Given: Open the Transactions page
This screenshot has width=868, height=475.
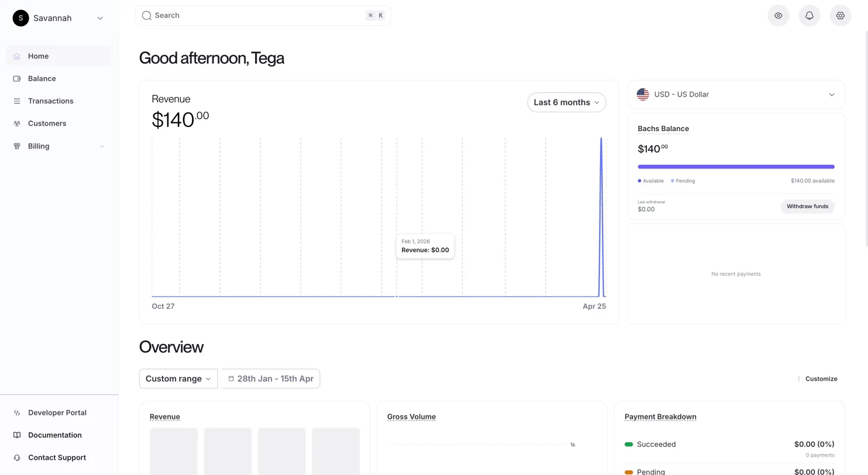Looking at the screenshot, I should coord(58,101).
